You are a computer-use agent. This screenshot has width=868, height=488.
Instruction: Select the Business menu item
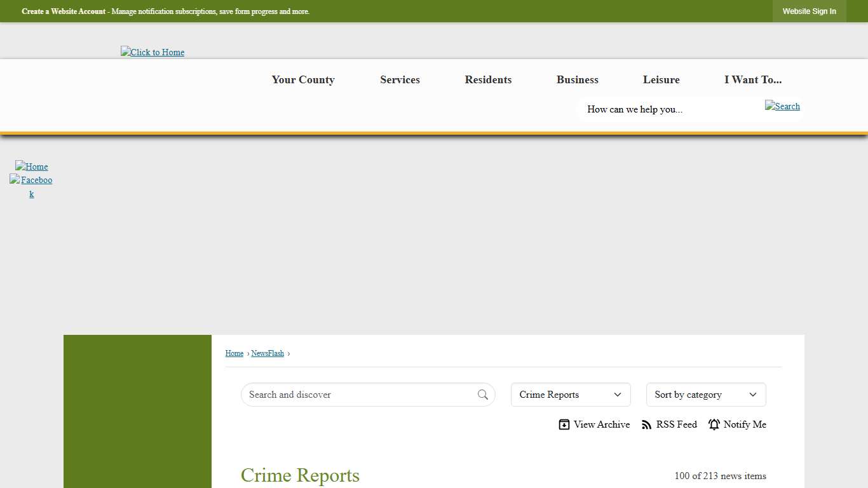[577, 79]
